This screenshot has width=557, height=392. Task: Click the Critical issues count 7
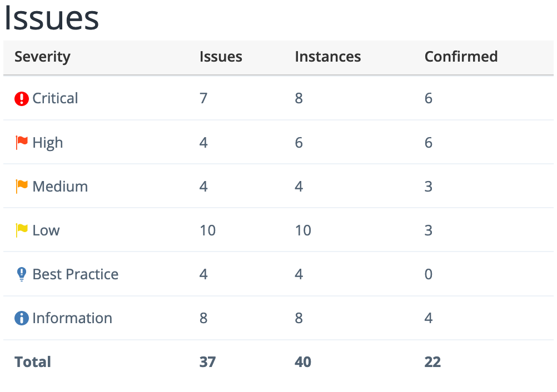(203, 98)
